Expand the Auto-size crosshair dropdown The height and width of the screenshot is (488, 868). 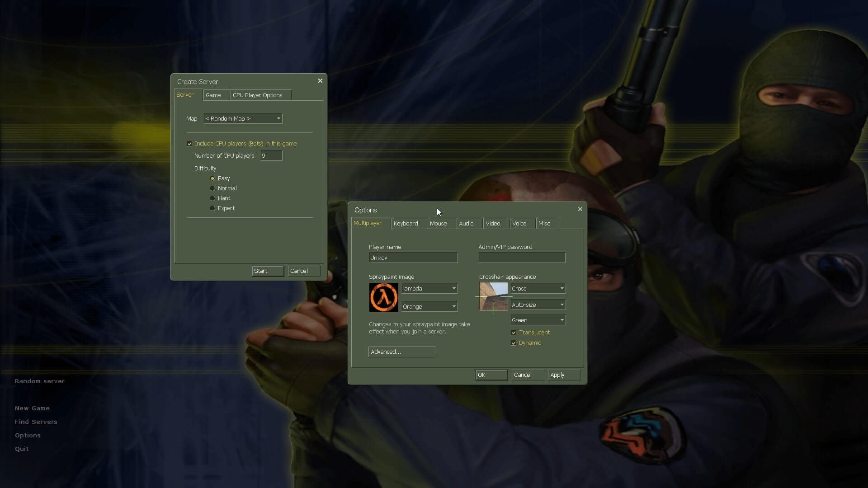[538, 305]
